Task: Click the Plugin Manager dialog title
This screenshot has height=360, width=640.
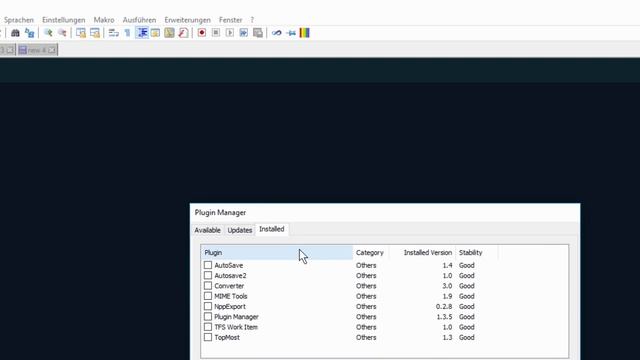Action: point(220,213)
